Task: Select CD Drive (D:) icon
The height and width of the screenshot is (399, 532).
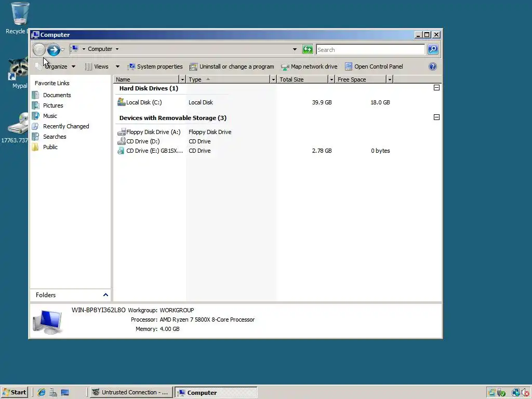Action: [x=121, y=141]
